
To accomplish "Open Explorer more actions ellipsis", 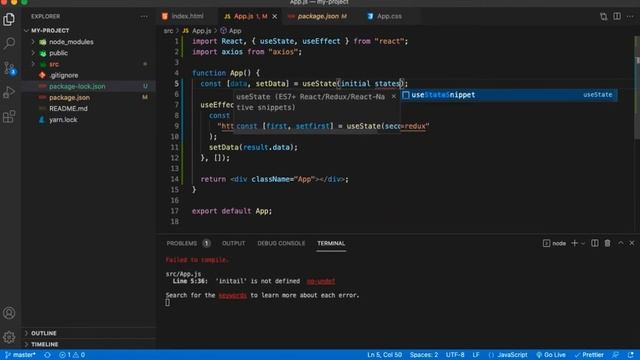I will pos(144,16).
